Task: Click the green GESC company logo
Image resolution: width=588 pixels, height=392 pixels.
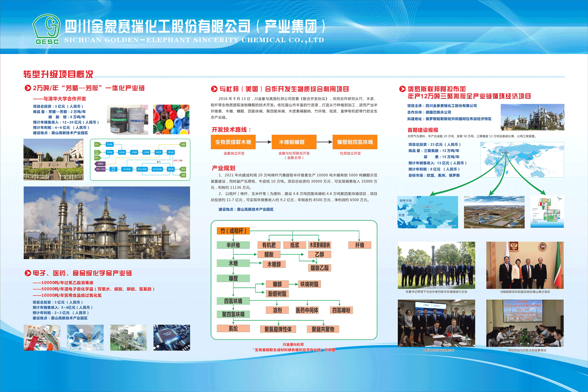Action: coord(46,29)
